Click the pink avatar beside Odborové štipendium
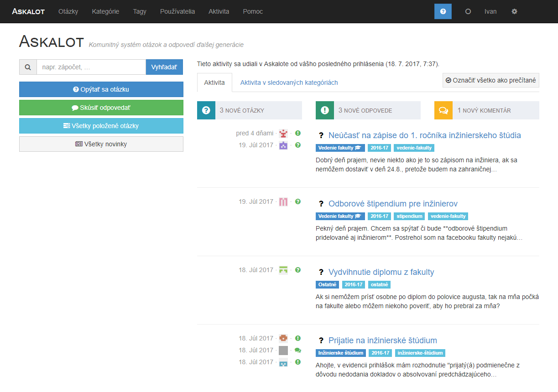 283,201
